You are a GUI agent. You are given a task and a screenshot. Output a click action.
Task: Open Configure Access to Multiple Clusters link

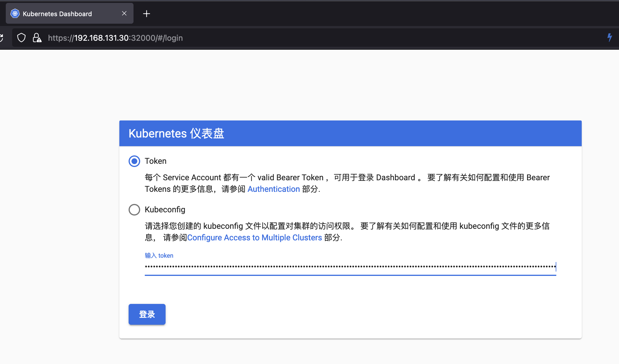[254, 238]
